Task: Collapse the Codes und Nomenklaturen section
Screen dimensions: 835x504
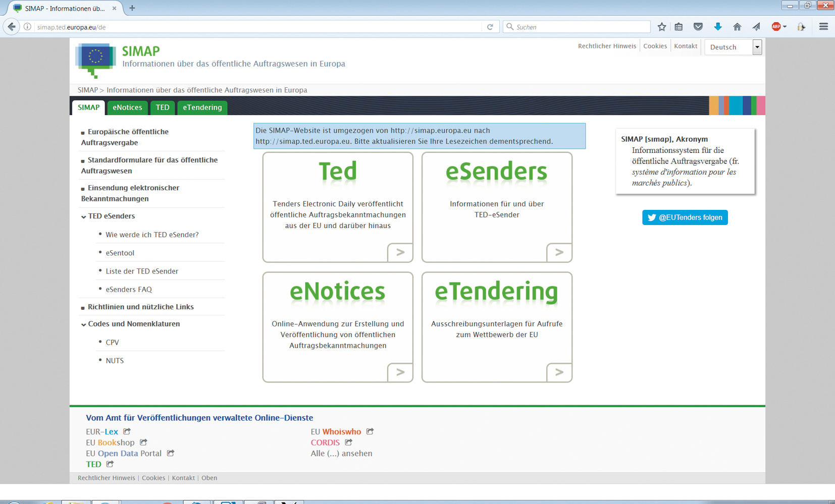Action: pos(83,324)
